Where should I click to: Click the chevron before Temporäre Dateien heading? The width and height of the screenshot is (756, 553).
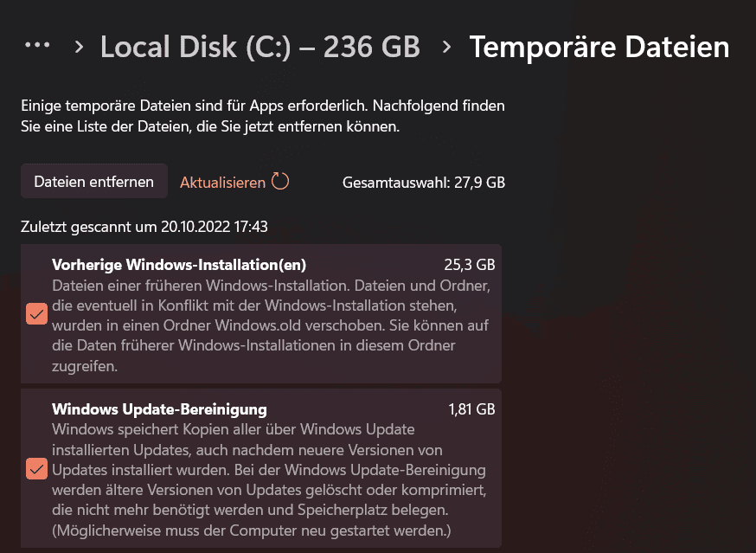pyautogui.click(x=446, y=47)
